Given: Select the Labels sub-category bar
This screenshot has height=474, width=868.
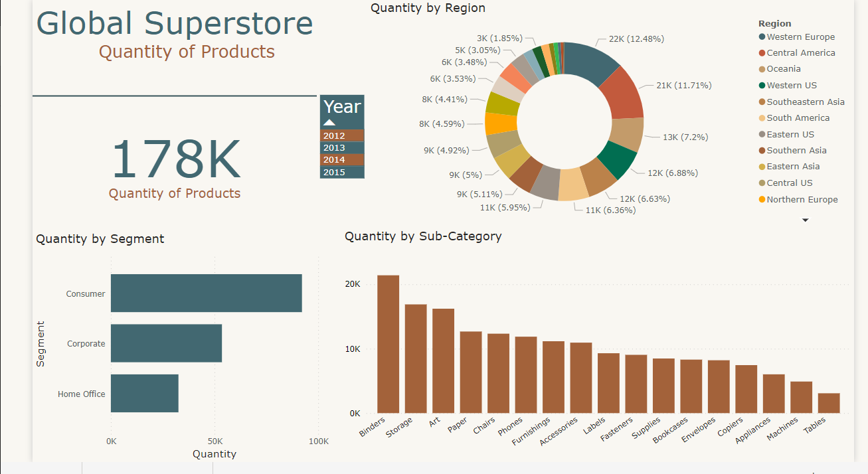Looking at the screenshot, I should 608,383.
